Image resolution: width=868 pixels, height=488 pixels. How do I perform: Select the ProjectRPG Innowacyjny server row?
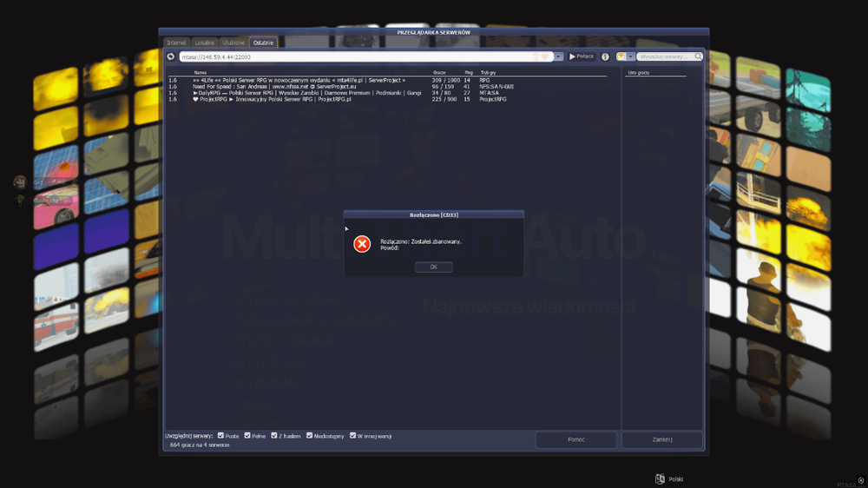387,100
